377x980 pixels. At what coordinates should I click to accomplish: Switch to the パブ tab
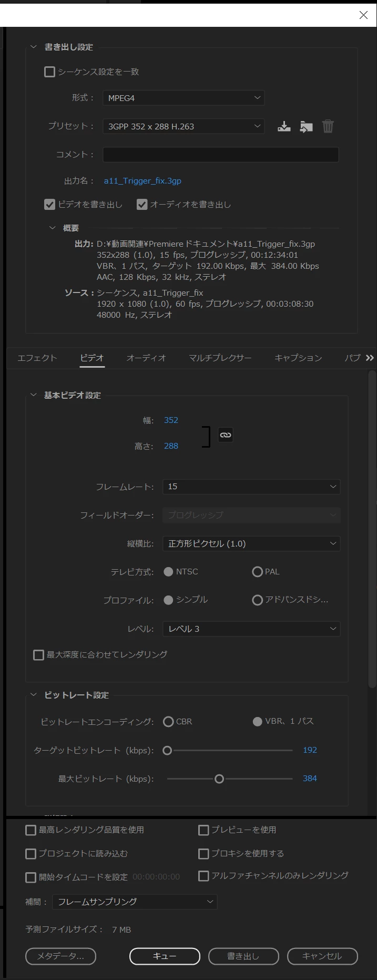pos(352,358)
